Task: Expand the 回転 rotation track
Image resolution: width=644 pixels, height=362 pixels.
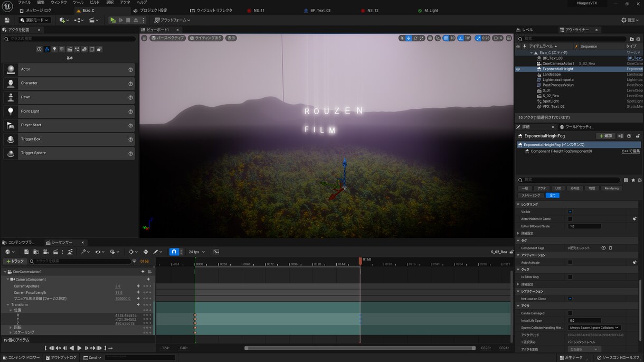Action: click(11, 327)
